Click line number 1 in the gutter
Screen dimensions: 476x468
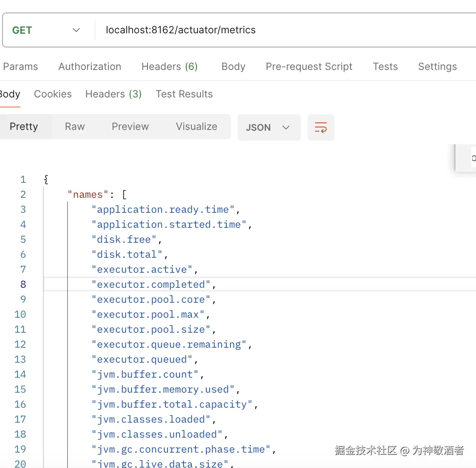tap(23, 179)
